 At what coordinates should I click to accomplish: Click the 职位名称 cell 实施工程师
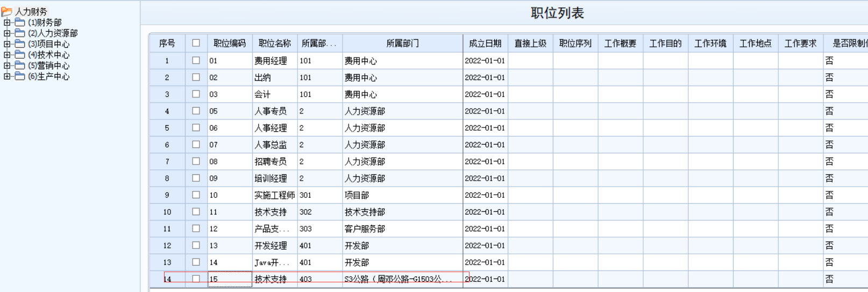point(274,195)
